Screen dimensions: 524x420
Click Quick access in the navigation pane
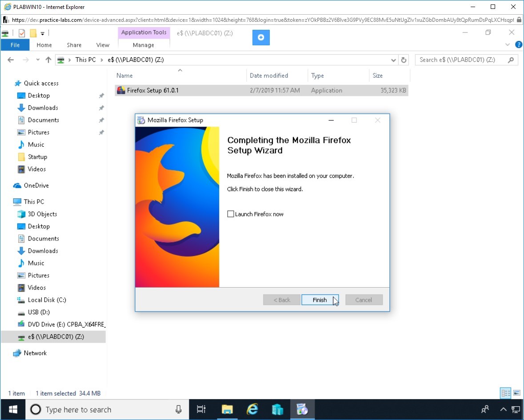point(41,83)
